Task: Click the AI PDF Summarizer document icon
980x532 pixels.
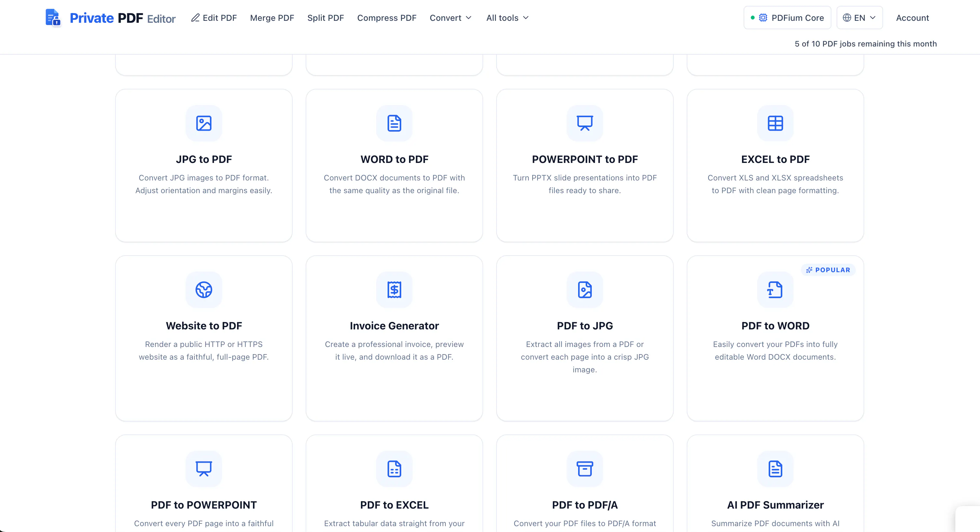Action: coord(775,469)
